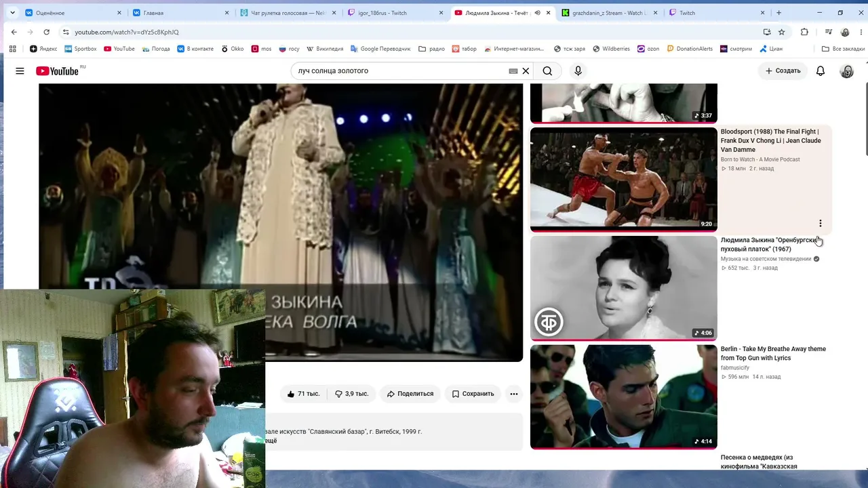Open the ozon bookmark

coord(648,49)
